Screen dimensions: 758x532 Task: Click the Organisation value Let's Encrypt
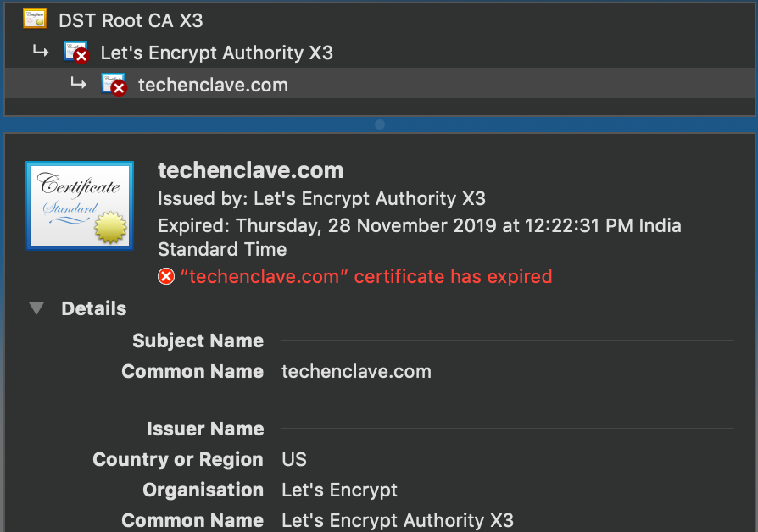coord(339,490)
